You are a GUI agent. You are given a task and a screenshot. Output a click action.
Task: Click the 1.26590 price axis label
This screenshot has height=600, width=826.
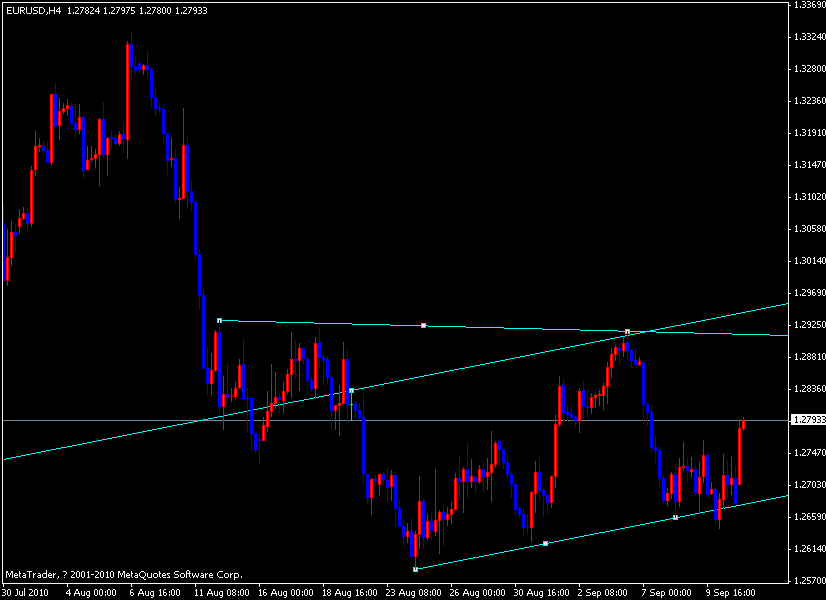coord(809,516)
